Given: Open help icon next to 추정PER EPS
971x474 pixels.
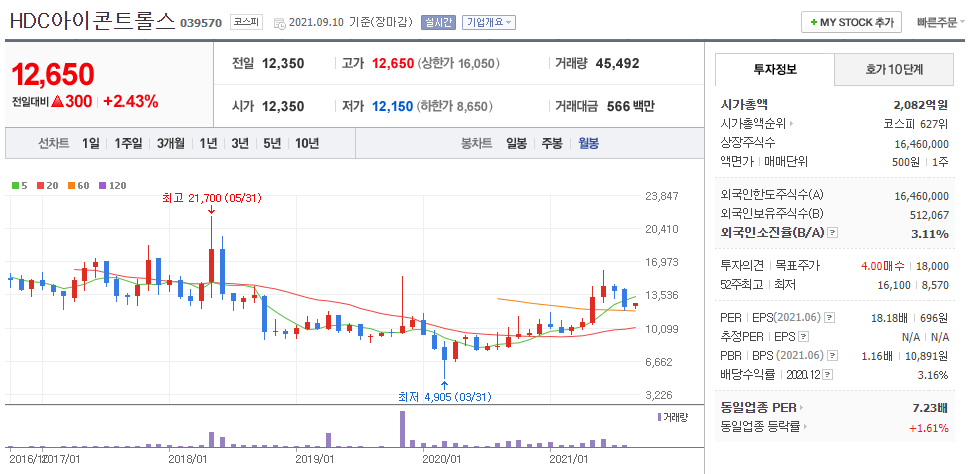Looking at the screenshot, I should 804,337.
